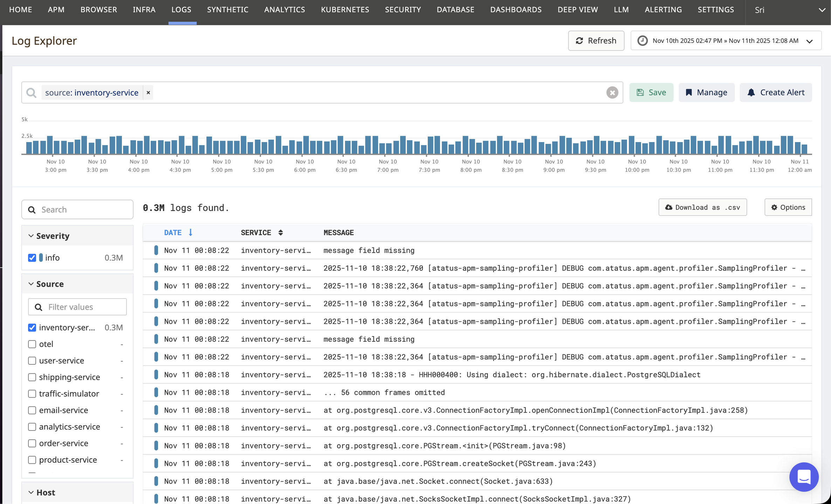Image resolution: width=831 pixels, height=504 pixels.
Task: Open the ALERTING tab
Action: [x=663, y=10]
